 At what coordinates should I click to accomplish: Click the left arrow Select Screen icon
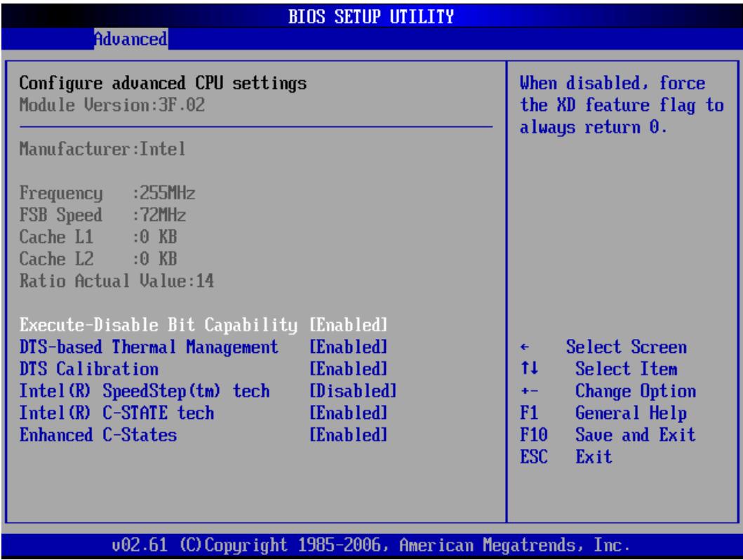525,347
